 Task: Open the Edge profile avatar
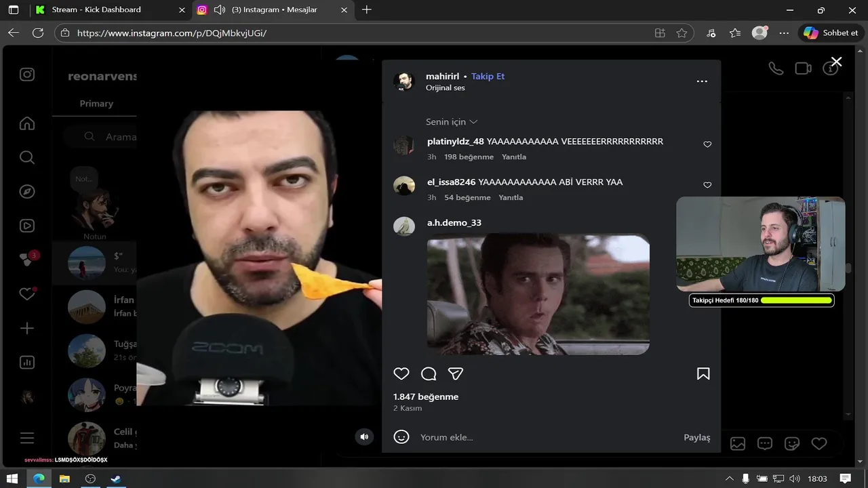click(x=759, y=33)
